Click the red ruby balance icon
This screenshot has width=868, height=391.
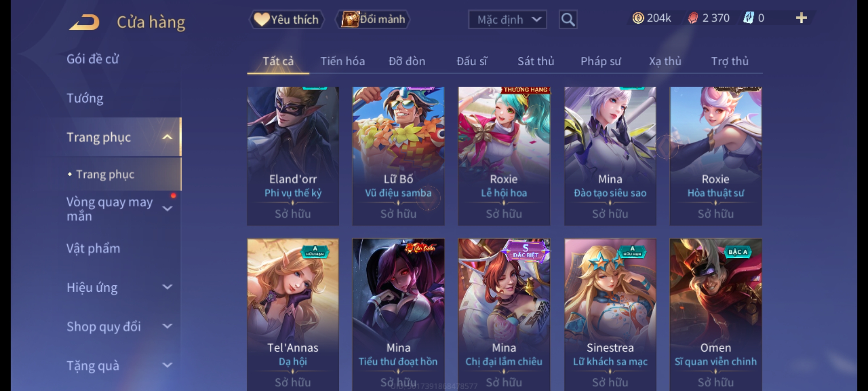pyautogui.click(x=693, y=18)
